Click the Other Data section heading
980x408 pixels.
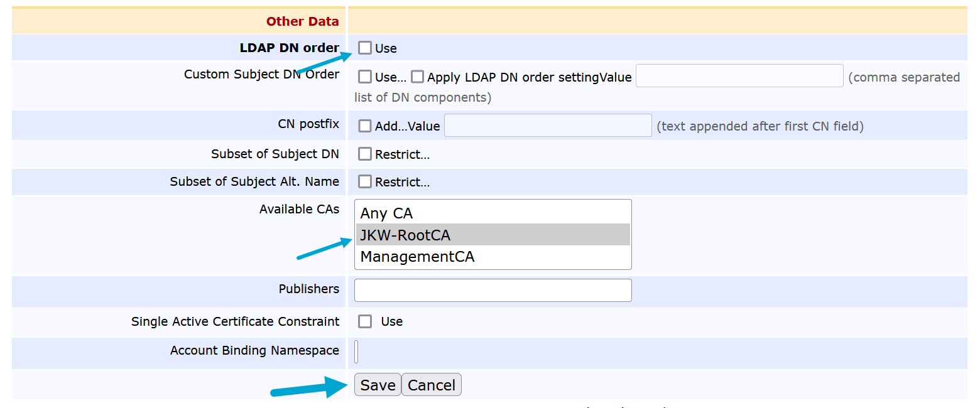tap(302, 21)
